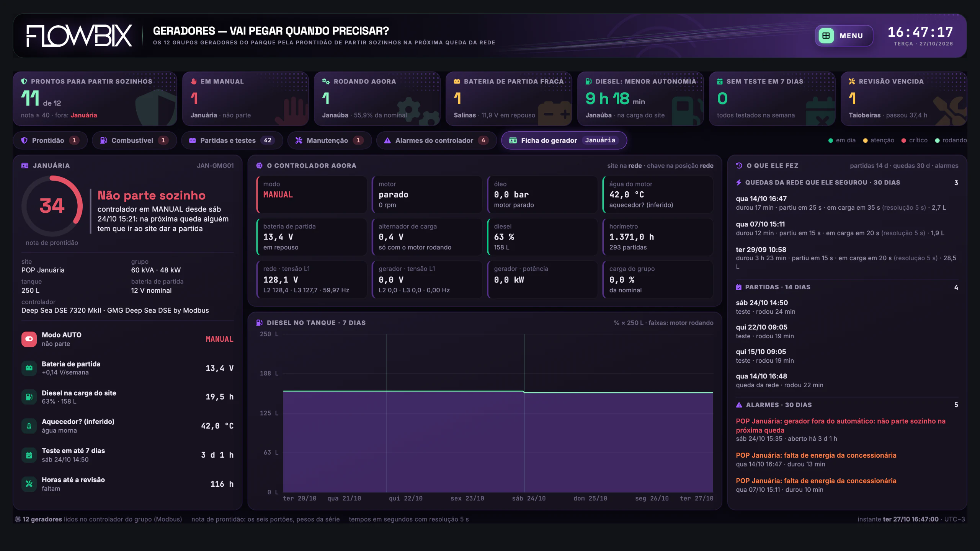Viewport: 980px width, 551px height.
Task: Select the Alarmes do controlador tab
Action: click(x=436, y=140)
